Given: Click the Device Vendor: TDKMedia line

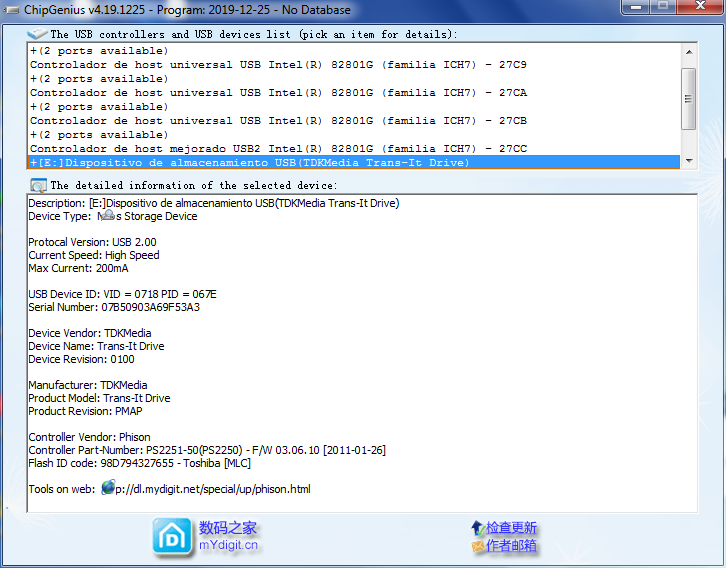Looking at the screenshot, I should [x=90, y=333].
